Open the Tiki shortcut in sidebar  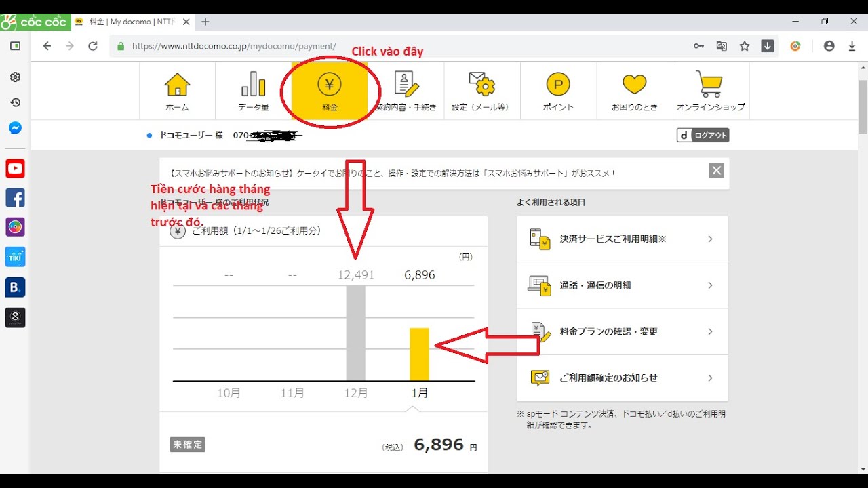click(15, 257)
